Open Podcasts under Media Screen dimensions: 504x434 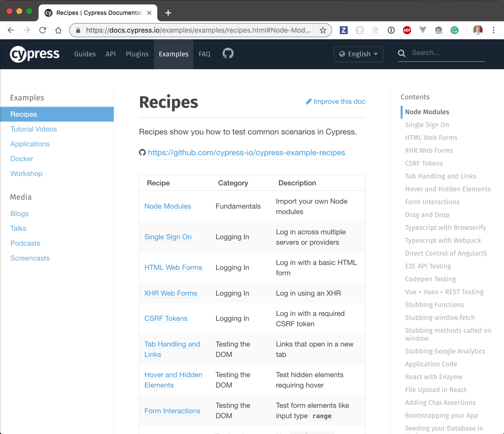25,243
